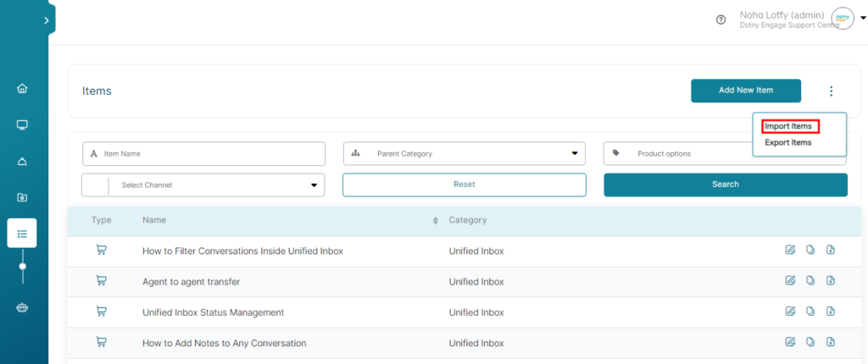Choose Import Items from the menu
This screenshot has width=868, height=364.
click(787, 127)
